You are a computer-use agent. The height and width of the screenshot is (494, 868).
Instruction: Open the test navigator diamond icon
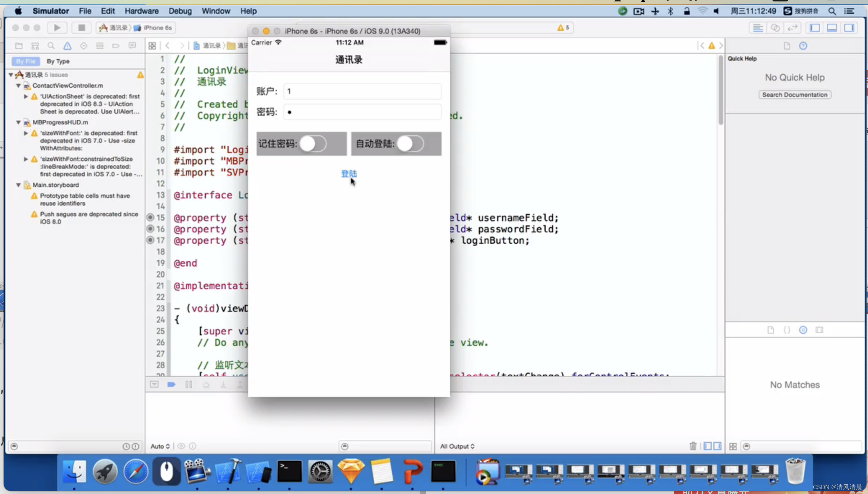click(x=83, y=46)
